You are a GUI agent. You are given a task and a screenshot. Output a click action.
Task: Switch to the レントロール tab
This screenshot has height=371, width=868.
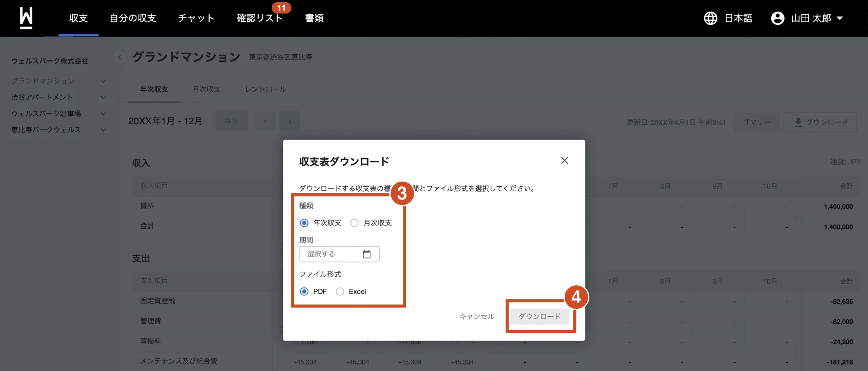[266, 89]
